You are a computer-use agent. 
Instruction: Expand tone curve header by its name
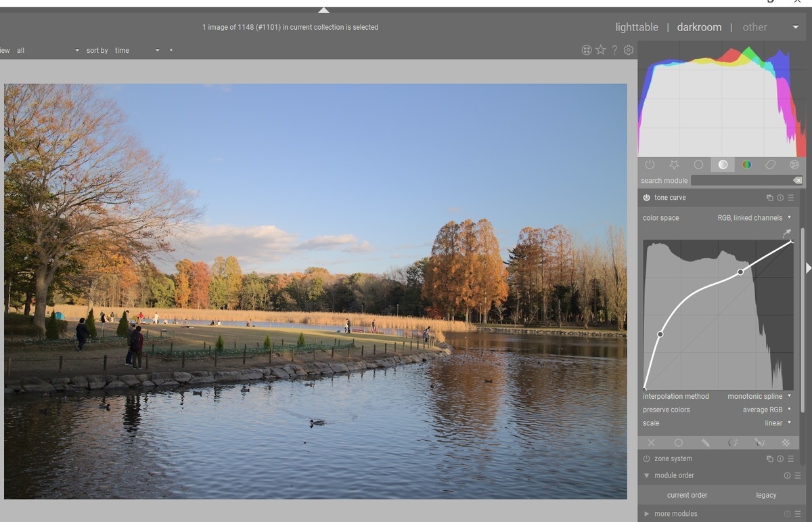pos(670,198)
